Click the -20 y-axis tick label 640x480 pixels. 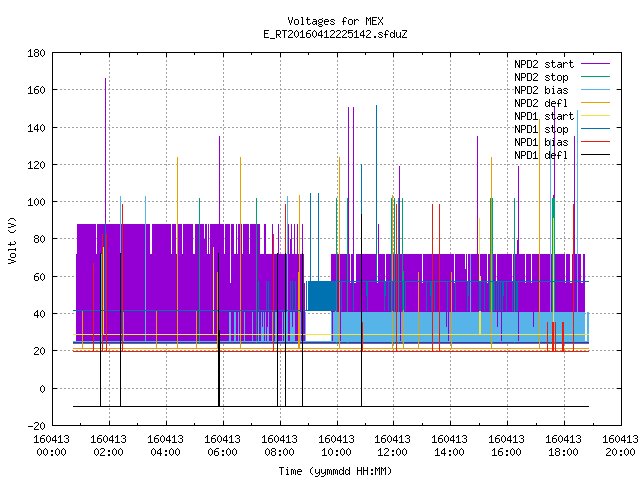(36, 426)
